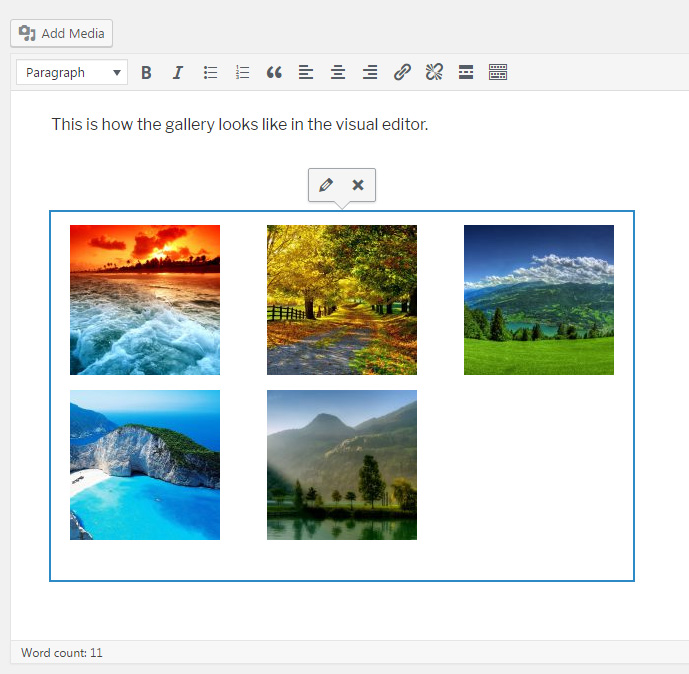The image size is (689, 674).
Task: Align text left
Action: pos(306,72)
